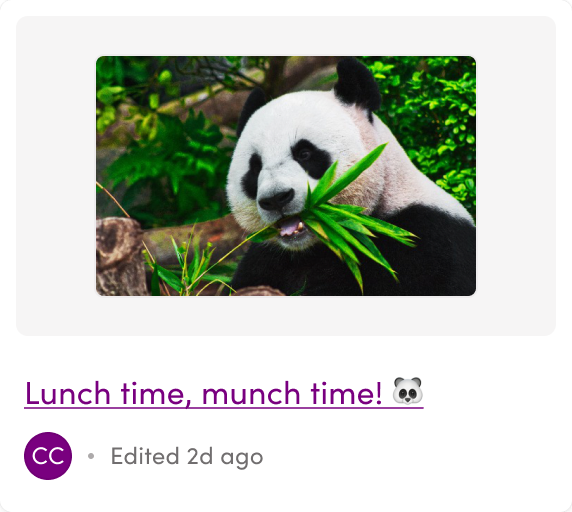
Task: Click "2d" in the edited timestamp
Action: 200,456
